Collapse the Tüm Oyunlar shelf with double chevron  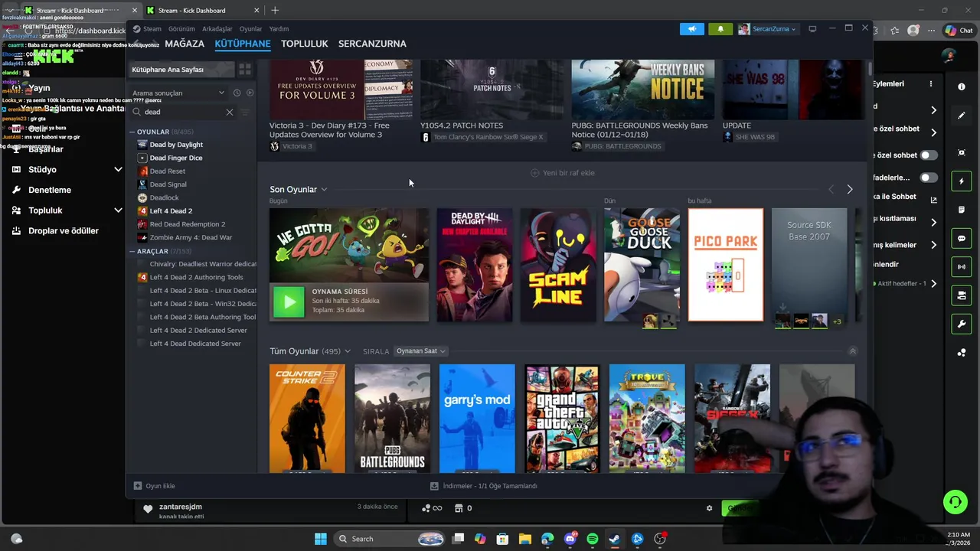pyautogui.click(x=852, y=351)
